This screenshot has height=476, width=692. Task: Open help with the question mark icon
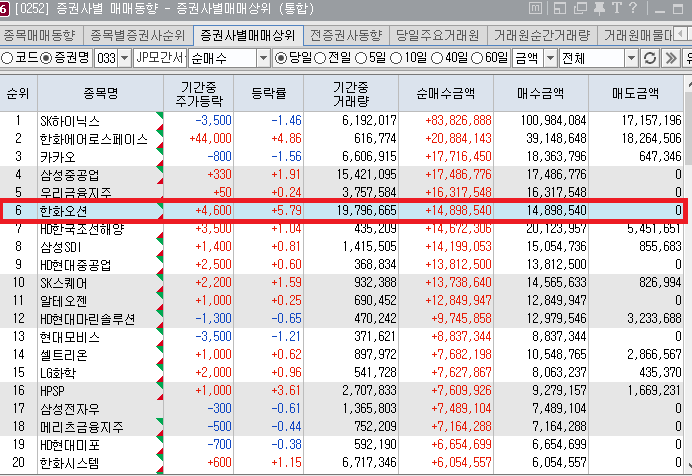[632, 8]
